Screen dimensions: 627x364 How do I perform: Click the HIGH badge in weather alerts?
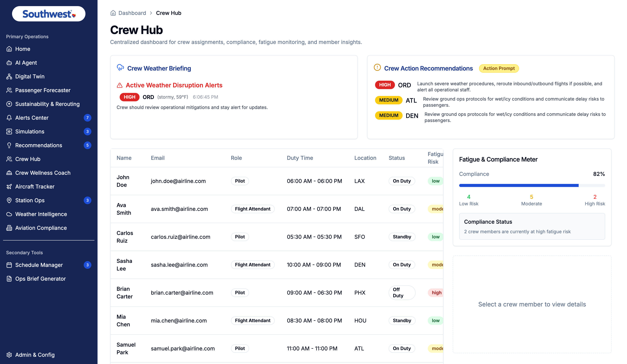coord(129,97)
